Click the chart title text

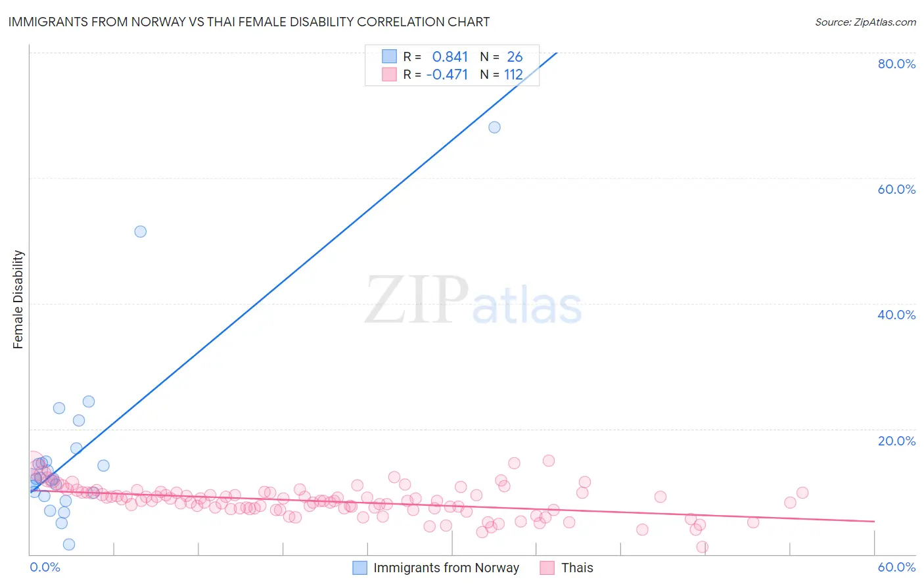(x=249, y=22)
